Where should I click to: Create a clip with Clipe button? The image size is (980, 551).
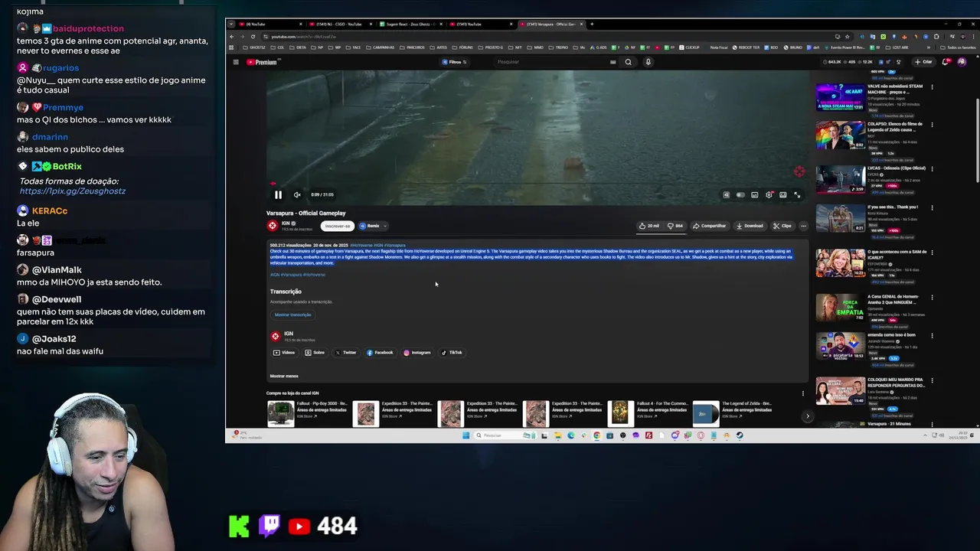pos(782,226)
